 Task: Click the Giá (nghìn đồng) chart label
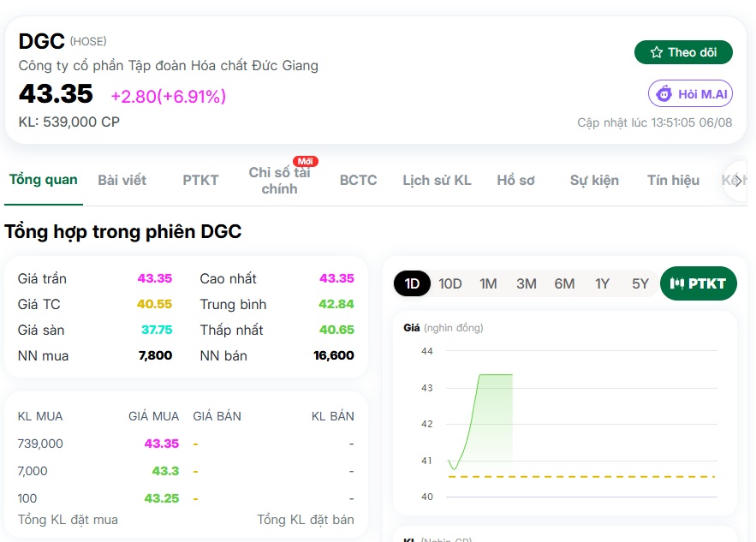click(x=443, y=328)
